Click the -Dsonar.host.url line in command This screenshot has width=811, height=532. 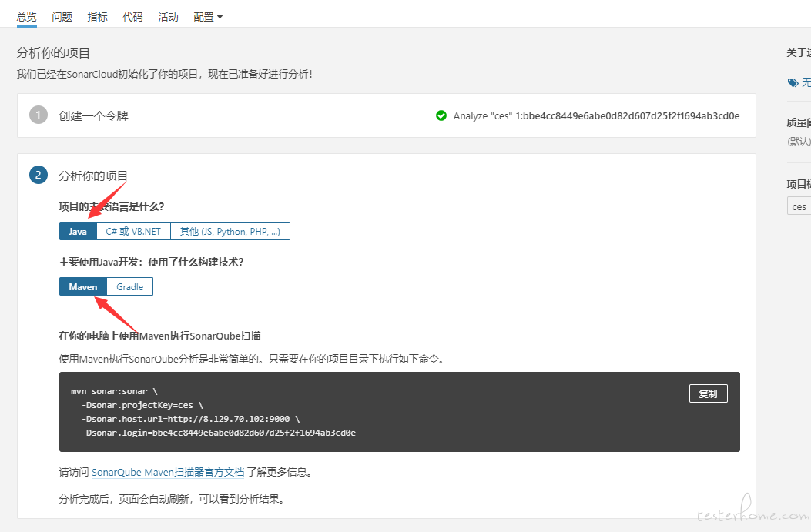[x=190, y=419]
